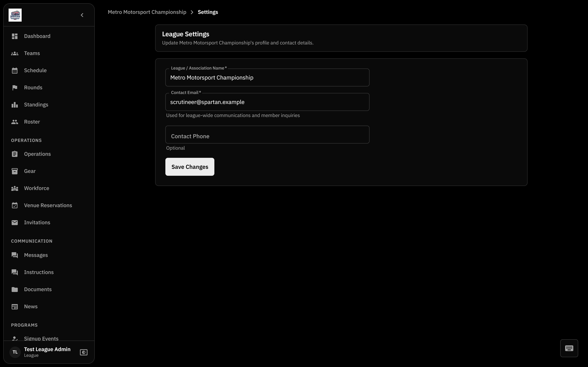The height and width of the screenshot is (367, 588).
Task: Toggle the theme contrast icon beside Test League Admin
Action: pos(84,352)
